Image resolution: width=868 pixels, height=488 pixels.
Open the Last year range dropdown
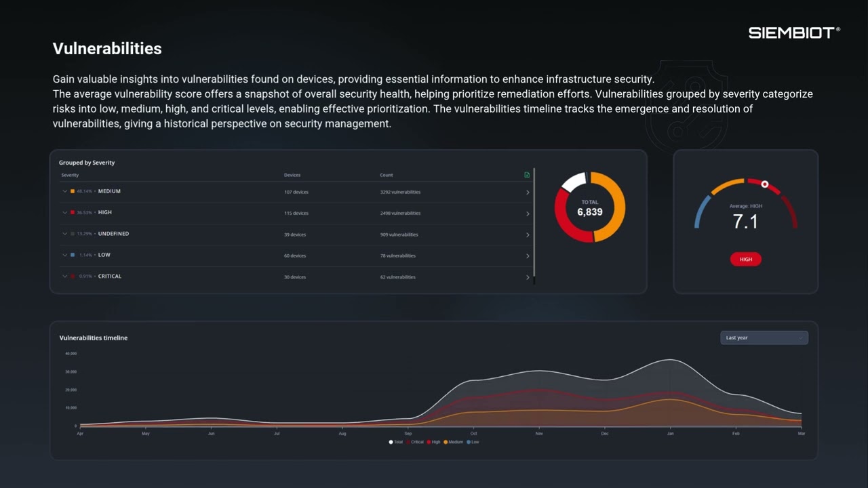pos(764,338)
